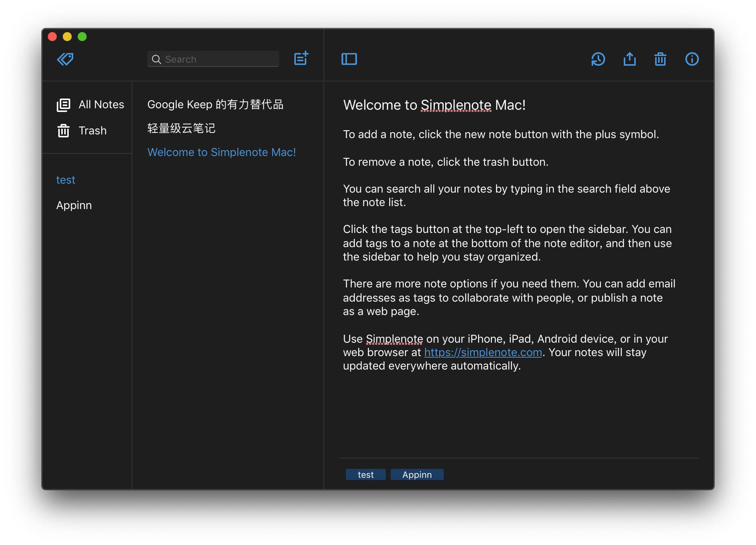The height and width of the screenshot is (545, 756).
Task: Click the test tag chip below editor
Action: tap(366, 474)
